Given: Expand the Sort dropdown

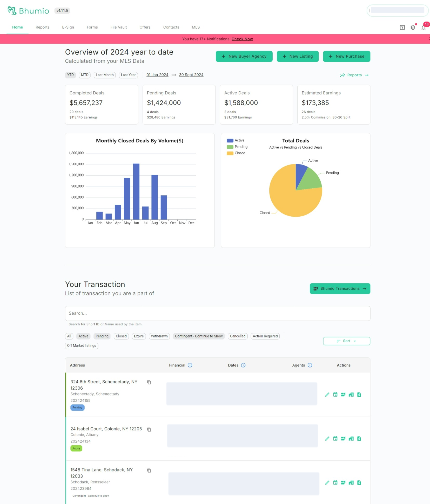Looking at the screenshot, I should pos(346,341).
